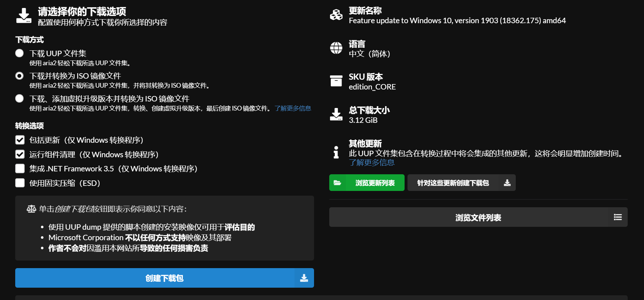Choose the 添加虚拟升级版本 download radio option
Image resolution: width=644 pixels, height=300 pixels.
pyautogui.click(x=20, y=99)
